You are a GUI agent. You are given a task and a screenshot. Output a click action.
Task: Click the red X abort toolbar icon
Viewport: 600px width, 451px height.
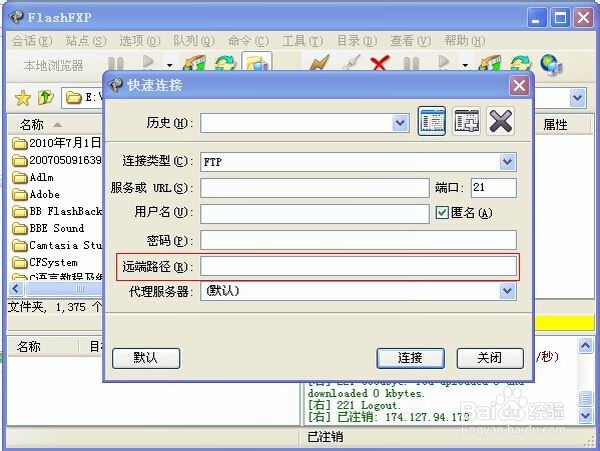[380, 63]
